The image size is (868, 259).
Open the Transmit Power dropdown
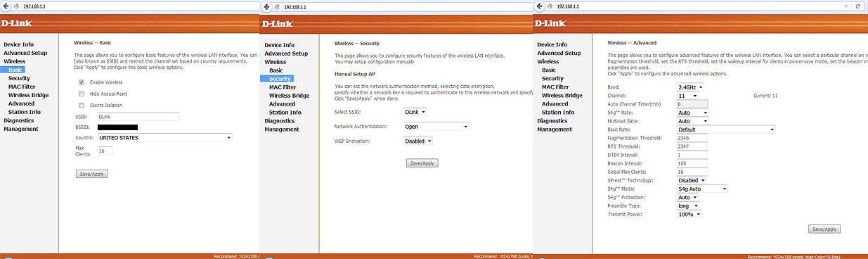[689, 214]
